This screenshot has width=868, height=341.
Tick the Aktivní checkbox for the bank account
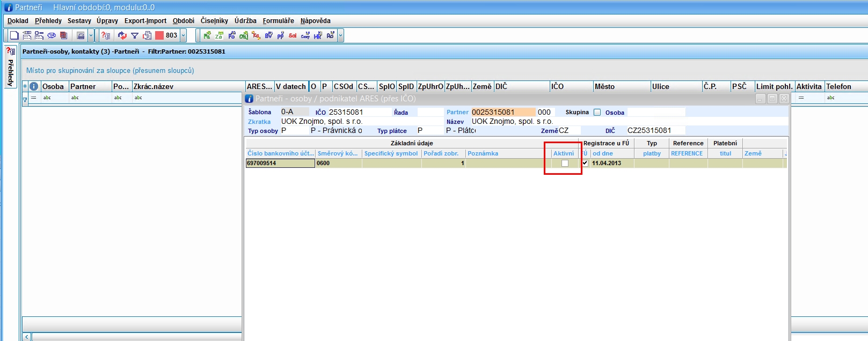click(x=565, y=164)
